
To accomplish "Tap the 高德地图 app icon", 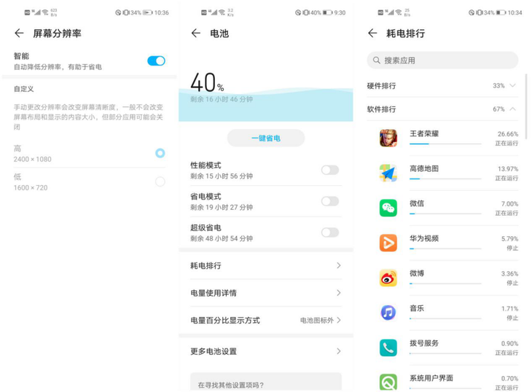I will [x=388, y=173].
